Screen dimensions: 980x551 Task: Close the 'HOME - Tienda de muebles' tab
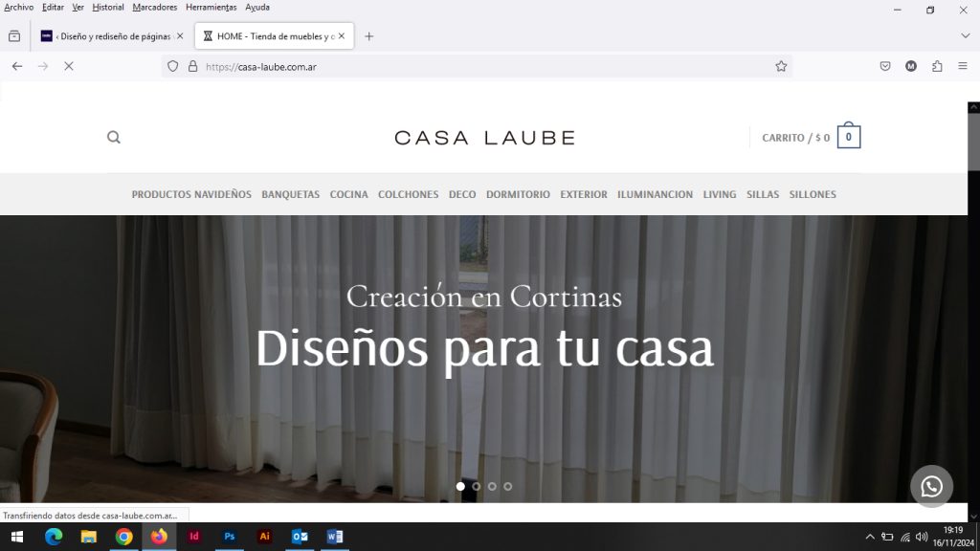tap(342, 36)
